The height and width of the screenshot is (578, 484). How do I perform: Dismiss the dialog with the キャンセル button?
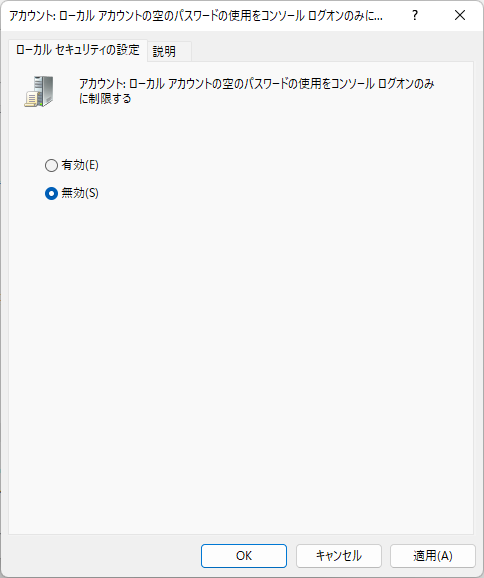coord(338,556)
